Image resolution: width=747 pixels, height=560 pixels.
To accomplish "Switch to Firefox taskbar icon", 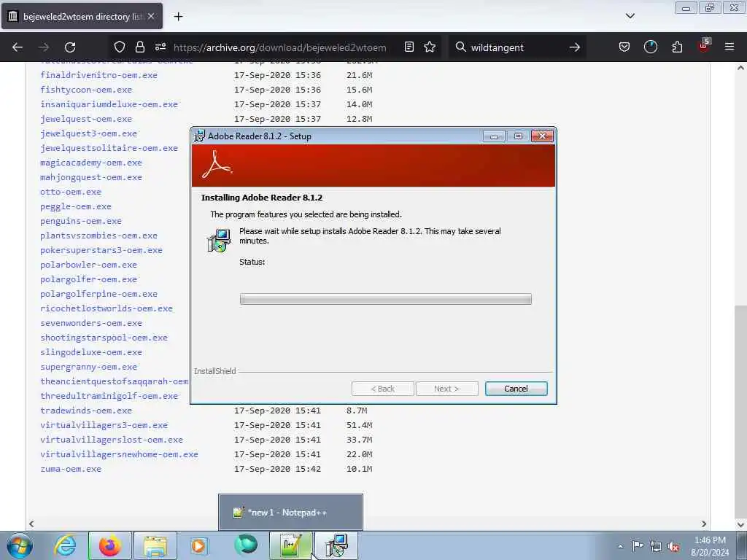I will (109, 545).
